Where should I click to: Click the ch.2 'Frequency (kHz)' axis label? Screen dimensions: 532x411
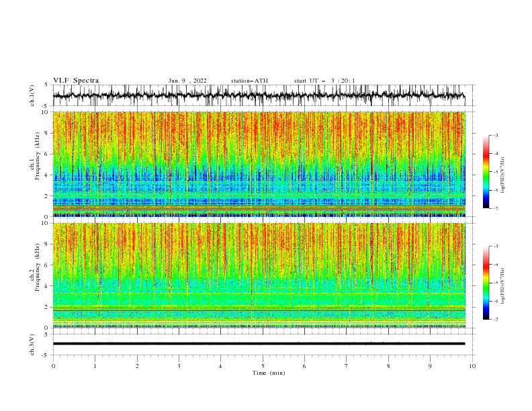point(37,267)
